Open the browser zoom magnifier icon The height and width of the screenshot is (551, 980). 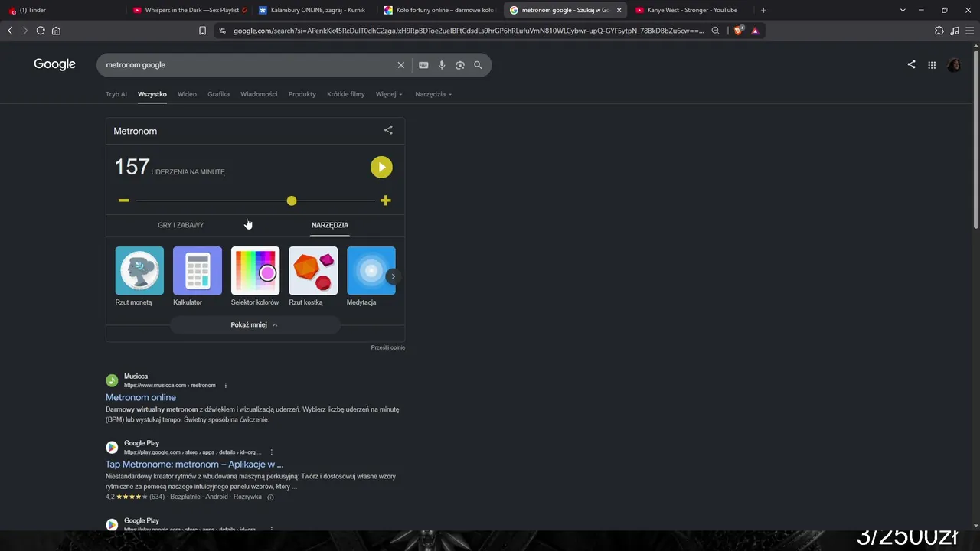click(715, 31)
